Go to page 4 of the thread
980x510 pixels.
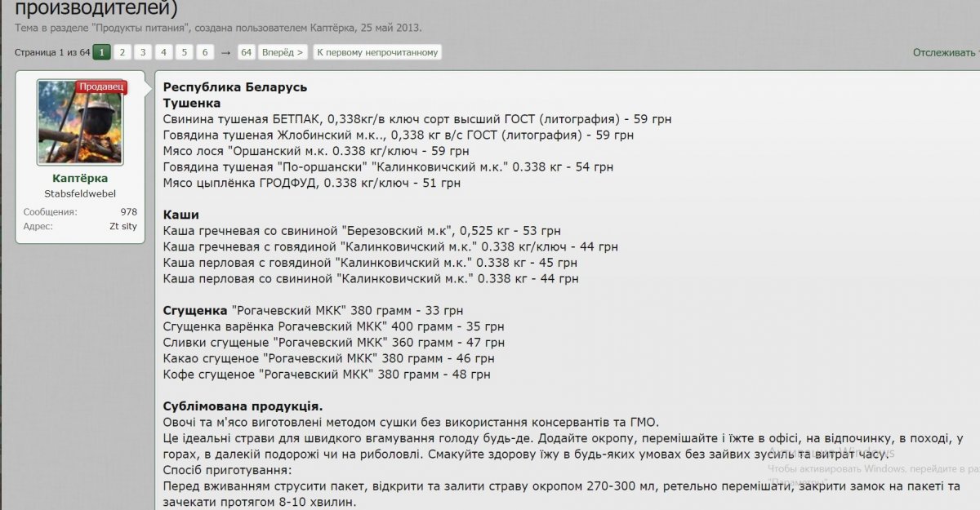click(163, 52)
